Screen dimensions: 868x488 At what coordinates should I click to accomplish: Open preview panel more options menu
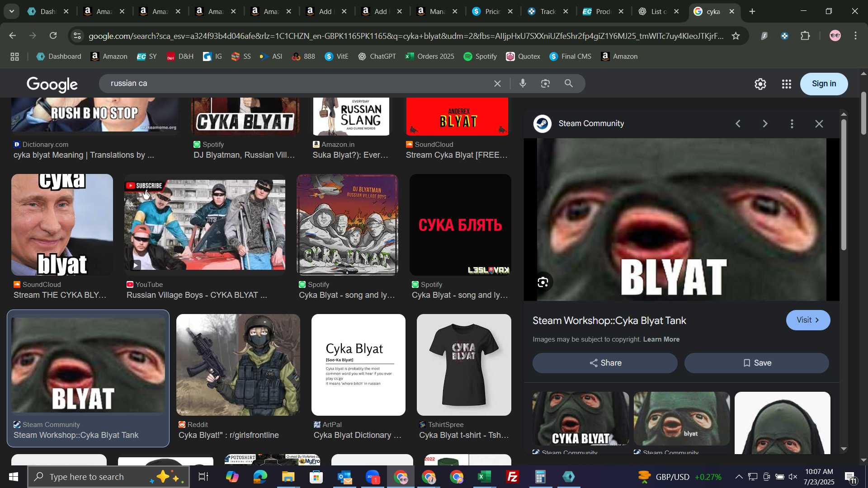792,124
